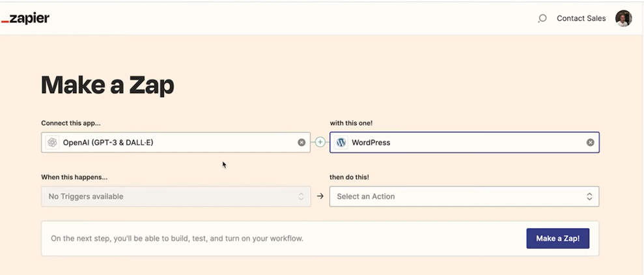Click the Make a Zap! button
The image size is (644, 275).
[558, 239]
